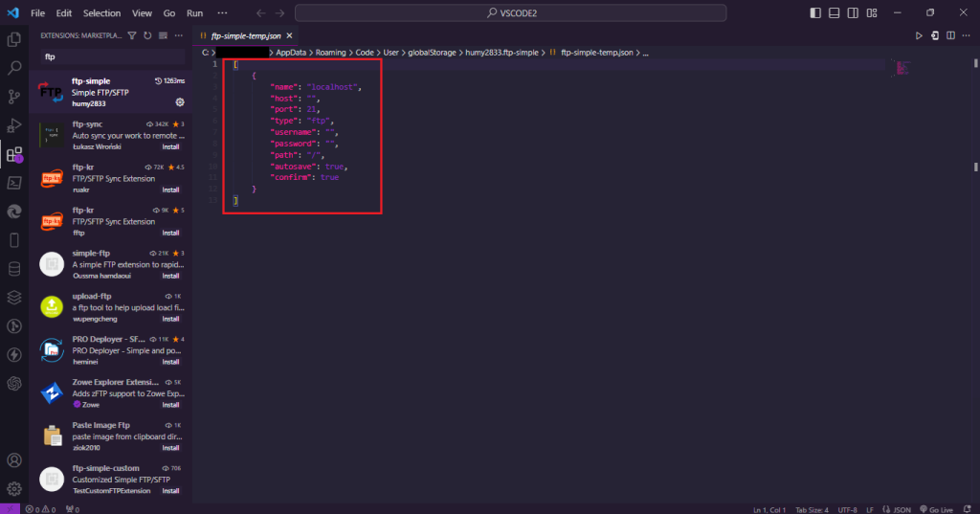980x514 pixels.
Task: Install the PRO Deployer extension
Action: [170, 362]
